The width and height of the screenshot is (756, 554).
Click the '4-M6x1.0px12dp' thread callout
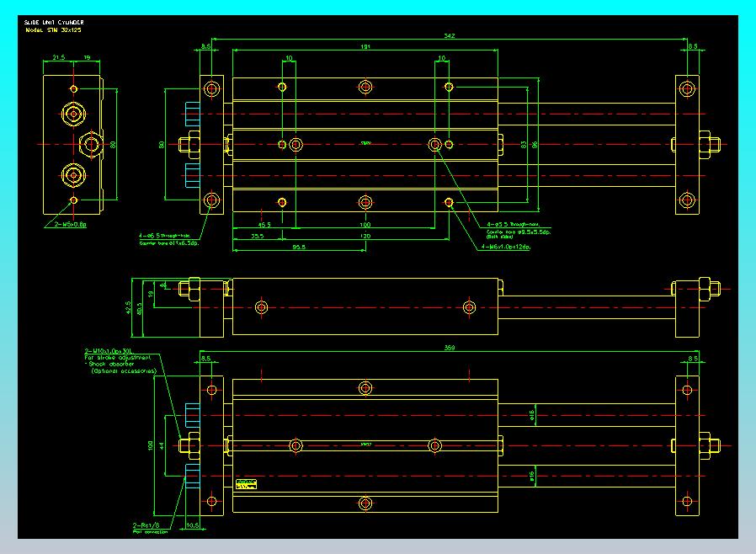(x=506, y=247)
